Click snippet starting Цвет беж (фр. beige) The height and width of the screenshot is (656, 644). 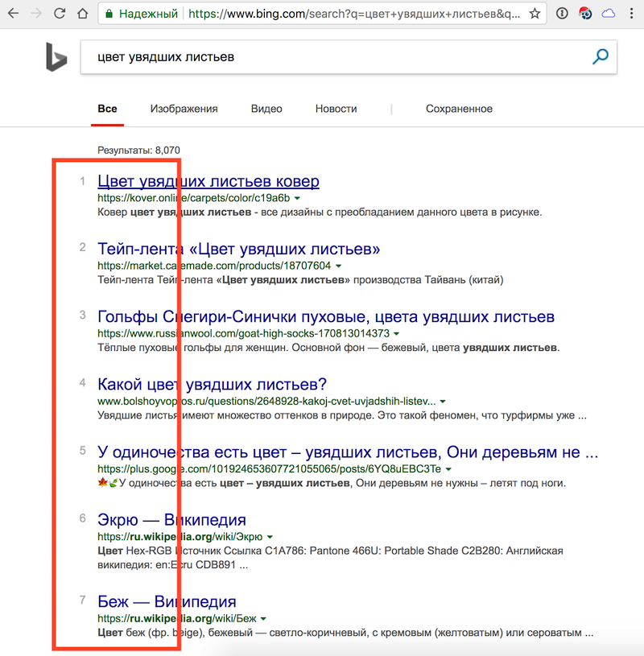[x=345, y=633]
